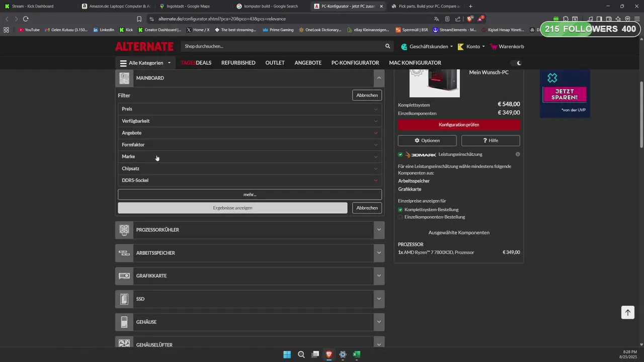Click the Gehäuselüfter category icon
The height and width of the screenshot is (362, 644).
click(124, 343)
